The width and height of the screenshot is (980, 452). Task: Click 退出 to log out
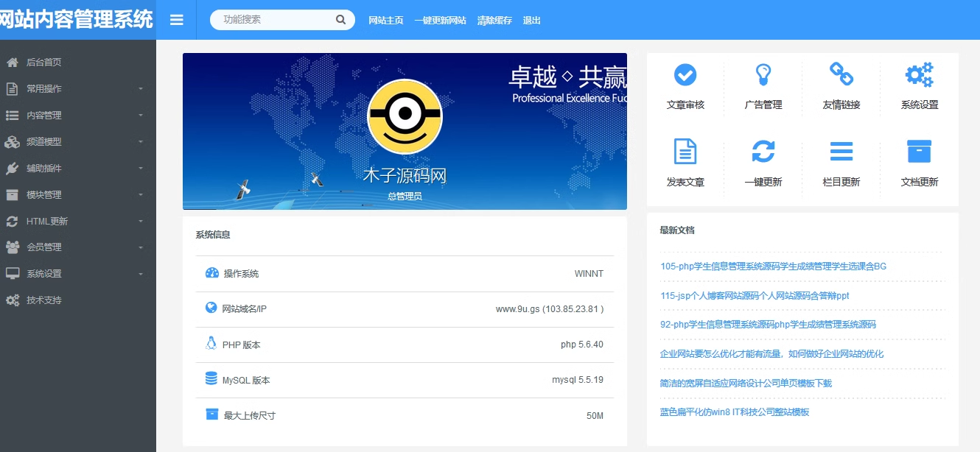[x=532, y=21]
